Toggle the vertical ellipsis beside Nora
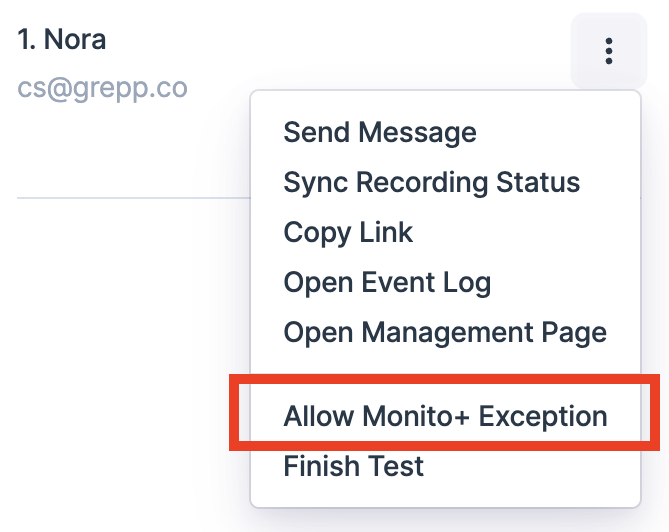This screenshot has width=669, height=532. [608, 51]
